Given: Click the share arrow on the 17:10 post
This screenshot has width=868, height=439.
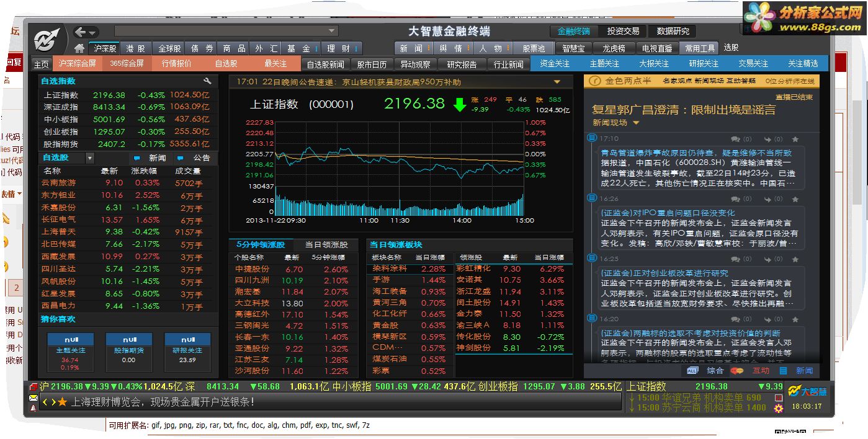Looking at the screenshot, I should pos(768,140).
